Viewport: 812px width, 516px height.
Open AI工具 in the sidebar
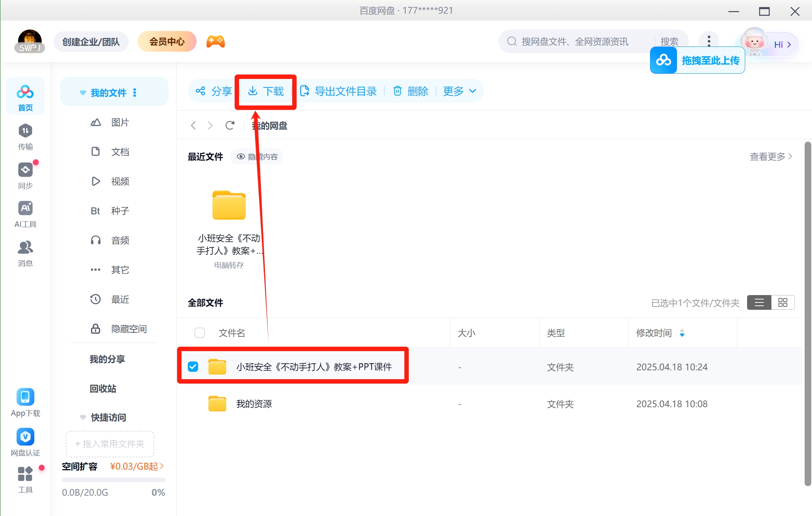[25, 214]
